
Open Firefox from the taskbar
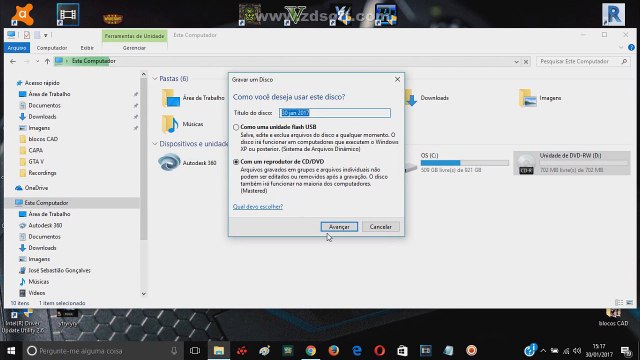[x=333, y=351]
